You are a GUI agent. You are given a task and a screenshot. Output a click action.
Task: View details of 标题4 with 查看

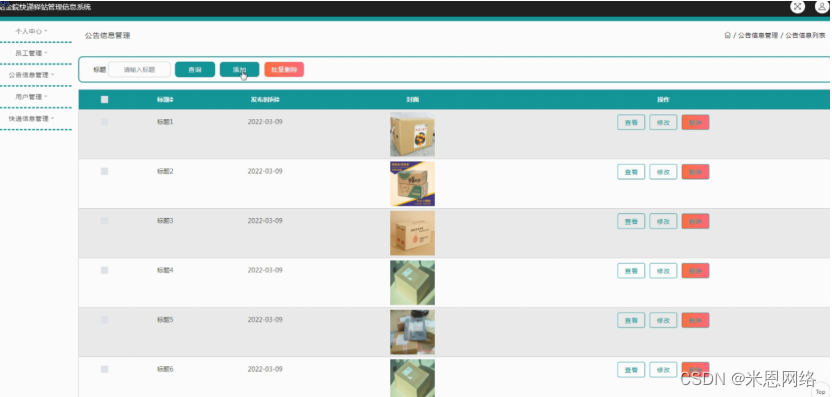click(631, 271)
